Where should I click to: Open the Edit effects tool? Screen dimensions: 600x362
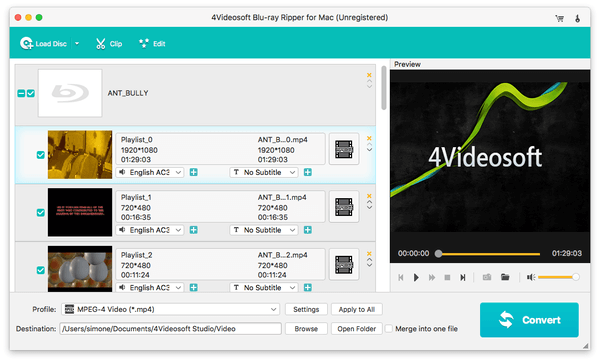(x=152, y=44)
